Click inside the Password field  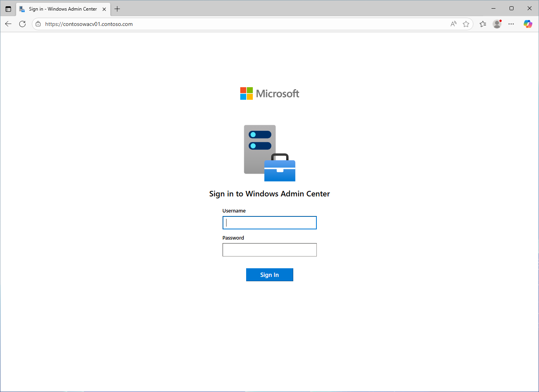(269, 250)
